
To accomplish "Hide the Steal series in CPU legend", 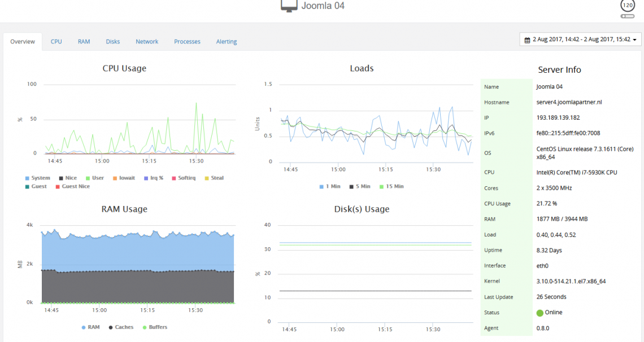I will [x=215, y=178].
